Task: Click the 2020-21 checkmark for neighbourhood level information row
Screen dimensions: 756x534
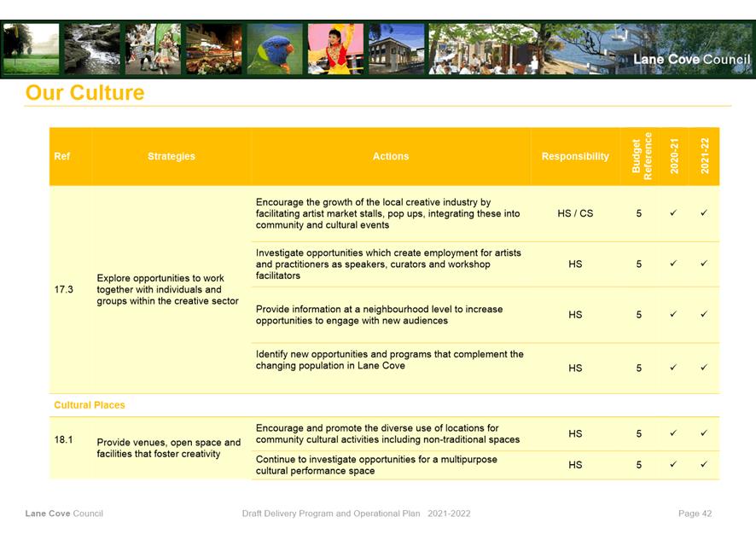Action: 674,315
